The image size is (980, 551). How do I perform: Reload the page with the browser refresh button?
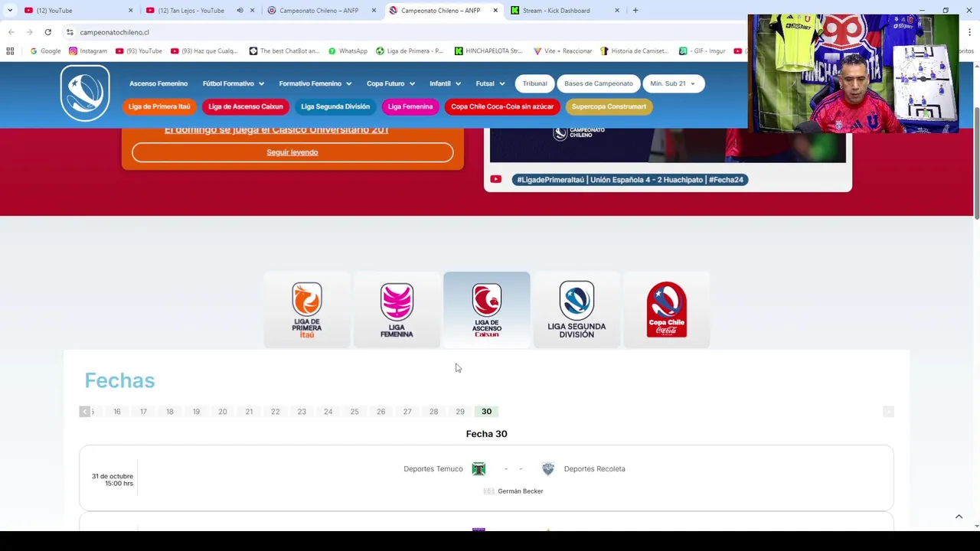point(47,32)
